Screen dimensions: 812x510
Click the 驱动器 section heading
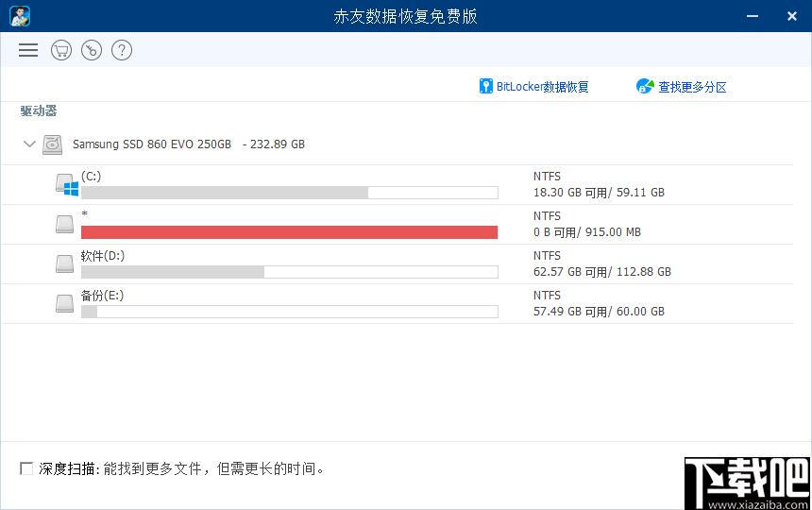(x=39, y=110)
